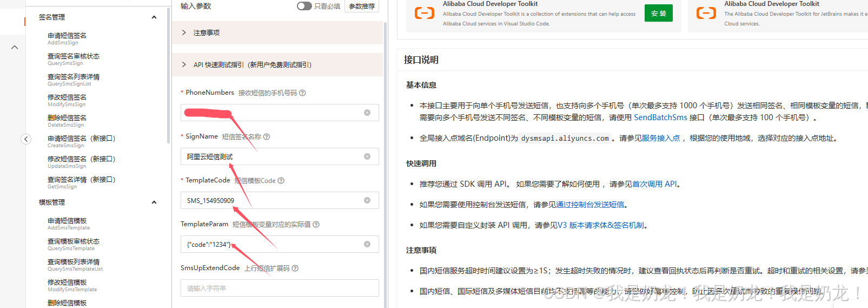Open the 服务接入点 link
The height and width of the screenshot is (308, 868).
click(661, 139)
